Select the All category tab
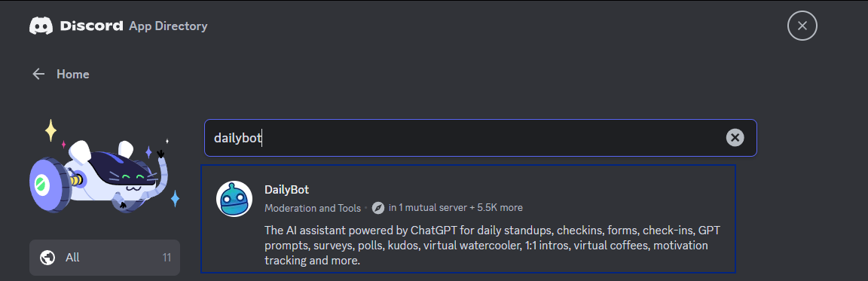 (105, 257)
